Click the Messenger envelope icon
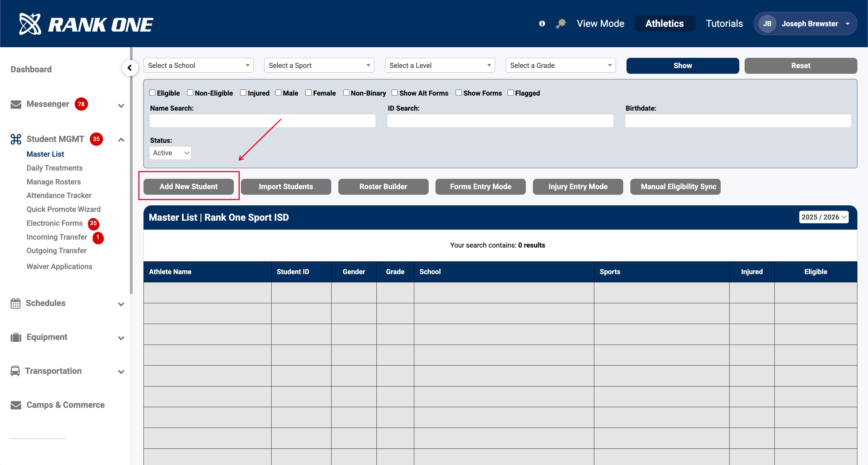Image resolution: width=868 pixels, height=465 pixels. [x=16, y=104]
